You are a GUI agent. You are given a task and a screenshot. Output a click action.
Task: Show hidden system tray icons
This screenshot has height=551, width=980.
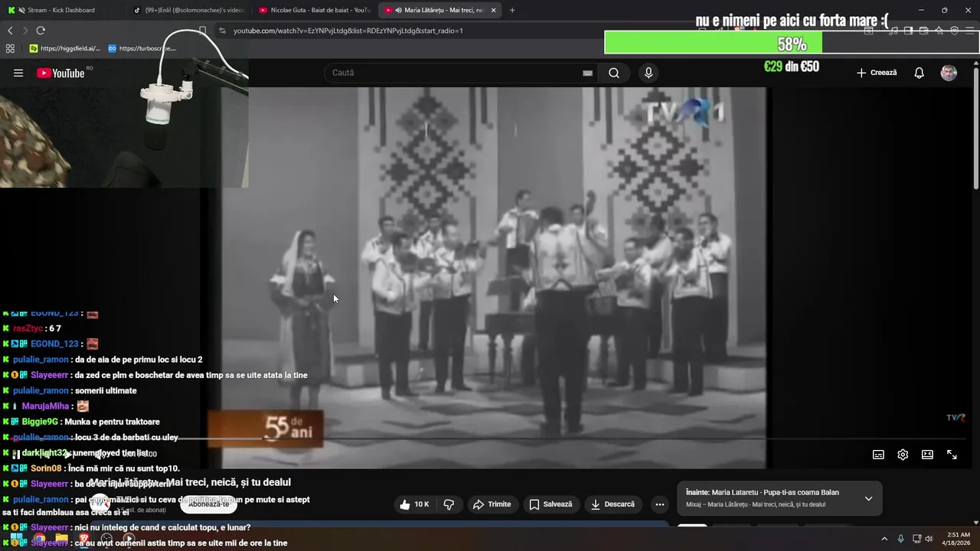pos(884,539)
